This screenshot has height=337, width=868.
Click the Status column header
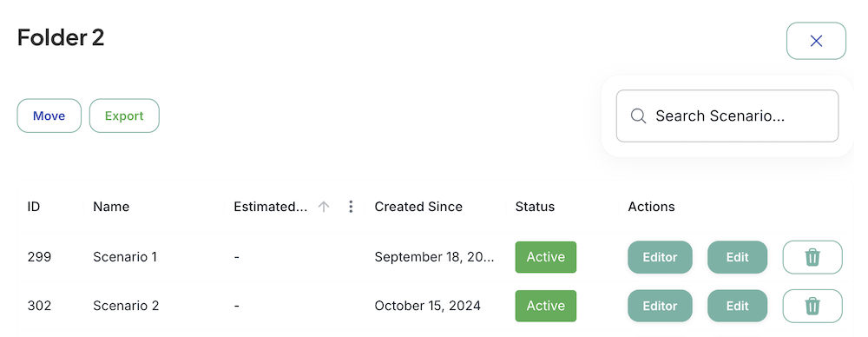[535, 207]
